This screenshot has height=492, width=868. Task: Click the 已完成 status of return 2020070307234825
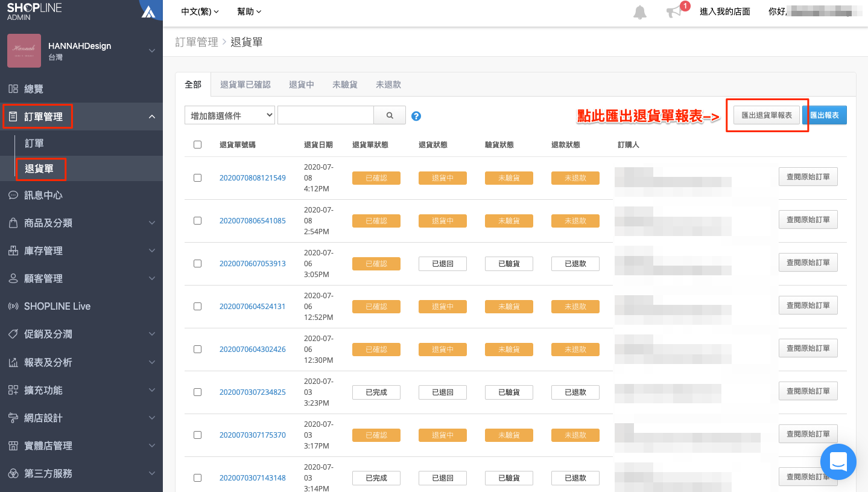376,392
